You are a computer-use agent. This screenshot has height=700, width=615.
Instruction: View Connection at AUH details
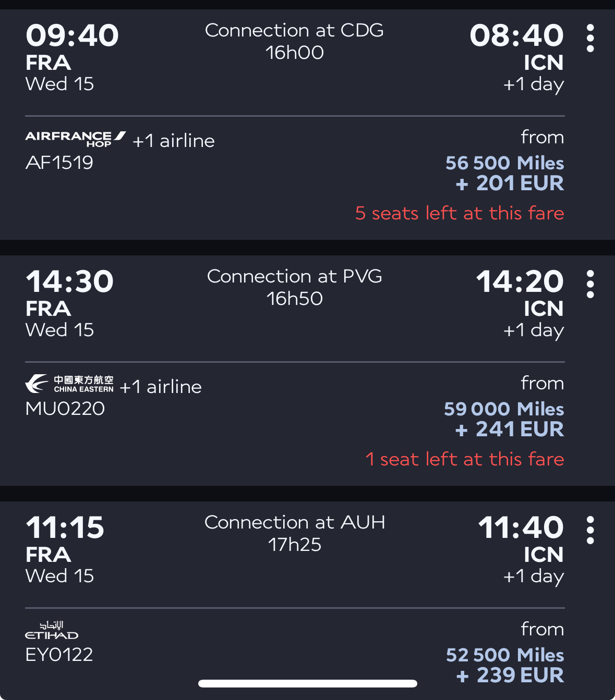(294, 533)
